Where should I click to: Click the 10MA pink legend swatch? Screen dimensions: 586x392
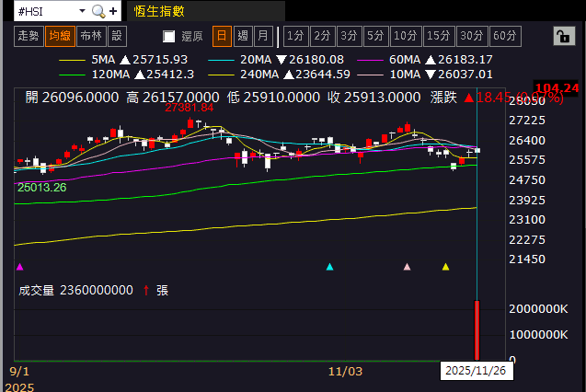click(370, 75)
